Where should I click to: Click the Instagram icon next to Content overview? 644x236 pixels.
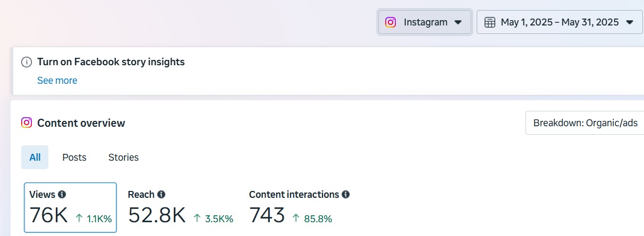click(x=27, y=123)
